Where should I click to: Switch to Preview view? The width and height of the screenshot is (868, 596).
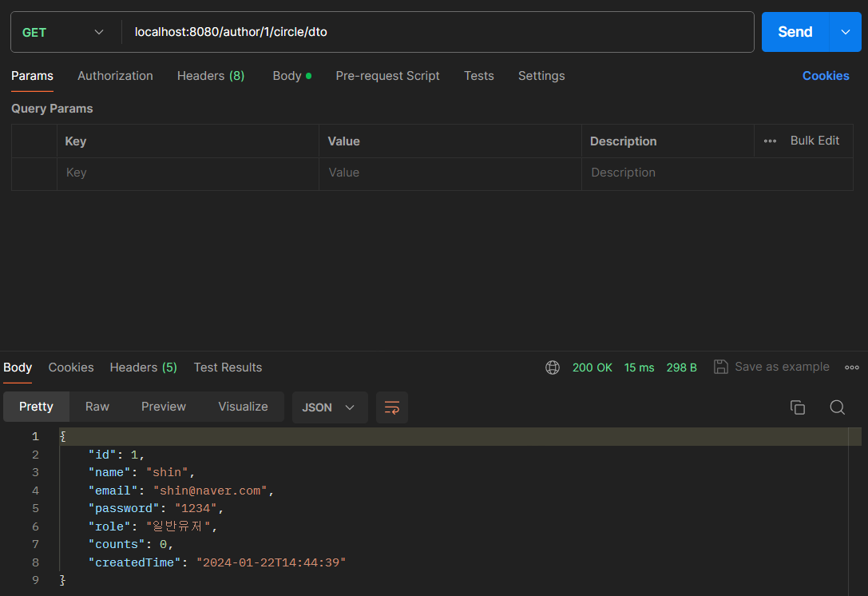164,407
